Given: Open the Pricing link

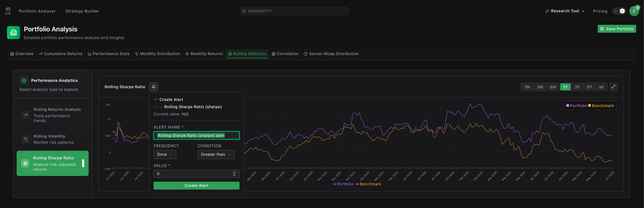Looking at the screenshot, I should click(x=600, y=11).
